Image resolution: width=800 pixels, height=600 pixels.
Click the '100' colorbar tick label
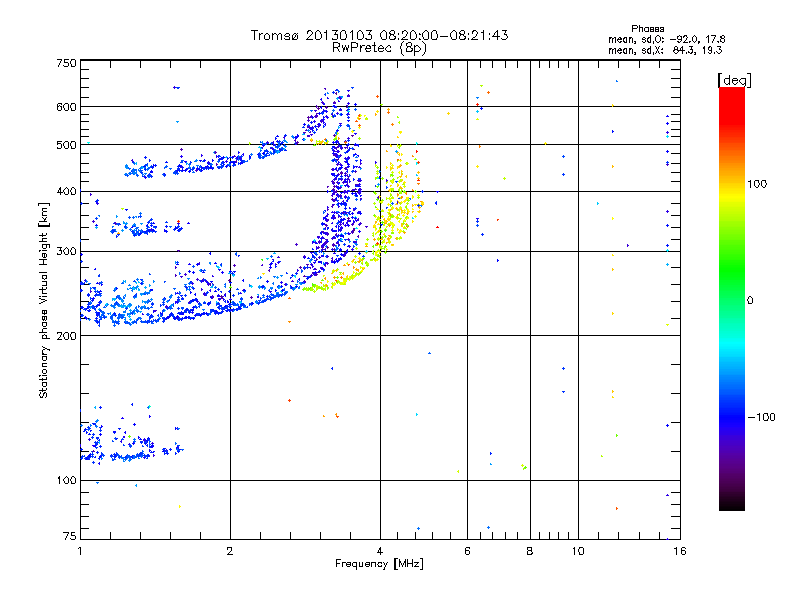pyautogui.click(x=757, y=184)
